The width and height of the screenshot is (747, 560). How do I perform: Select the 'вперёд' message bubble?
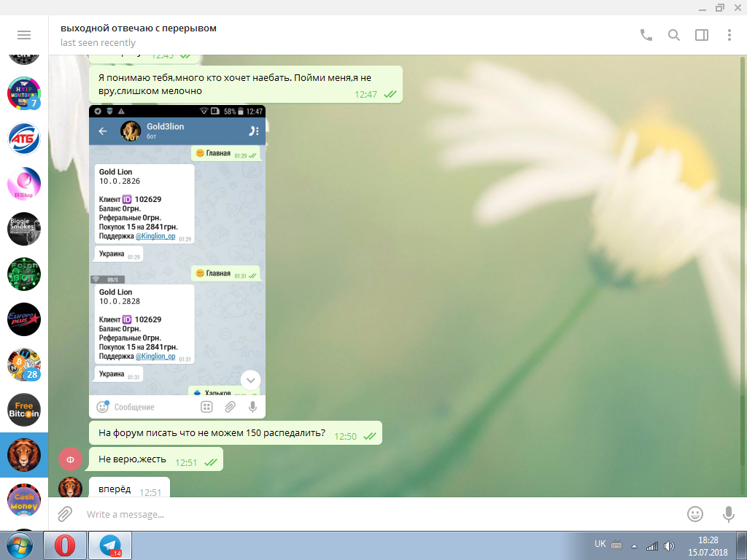(x=129, y=487)
